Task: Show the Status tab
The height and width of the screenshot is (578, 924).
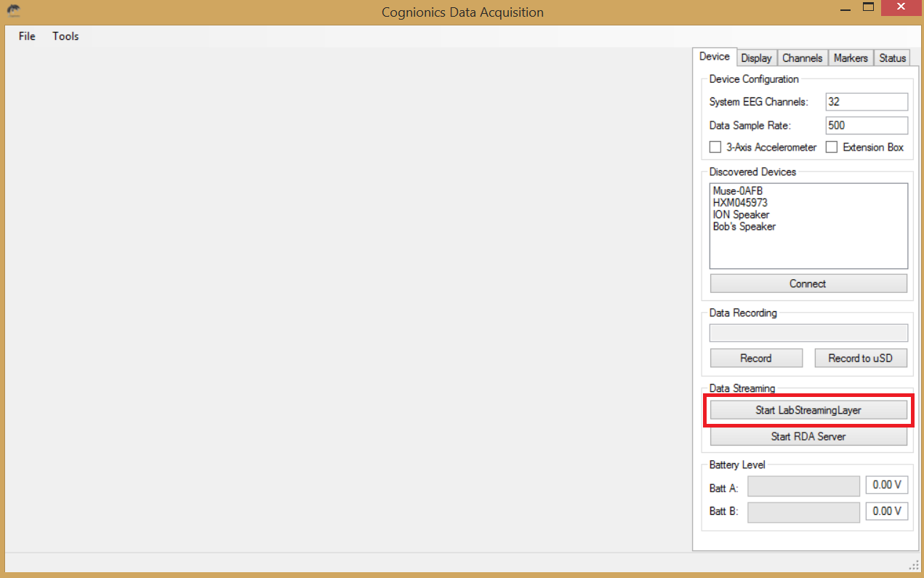Action: (892, 58)
